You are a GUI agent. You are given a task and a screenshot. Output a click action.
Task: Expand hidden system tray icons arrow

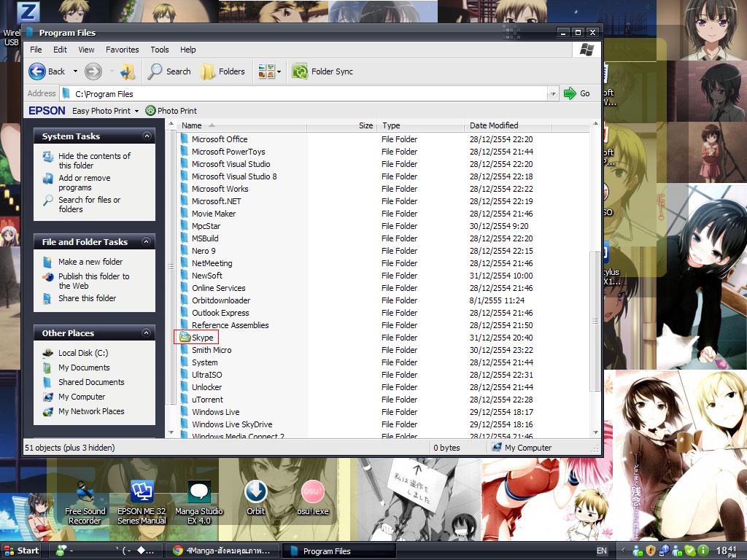(623, 551)
